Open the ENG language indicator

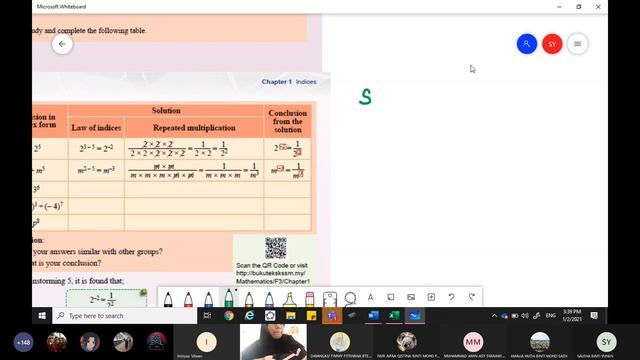click(551, 316)
